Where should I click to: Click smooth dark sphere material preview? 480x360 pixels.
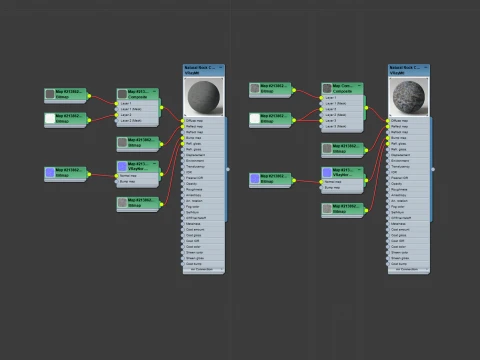pos(204,97)
